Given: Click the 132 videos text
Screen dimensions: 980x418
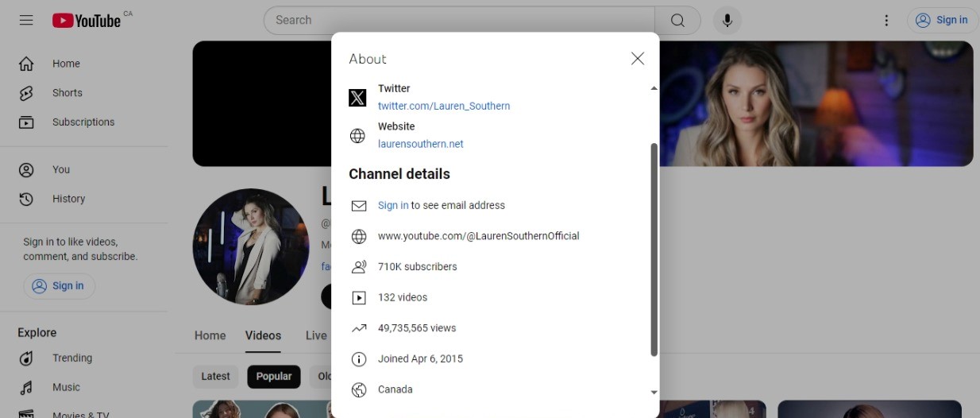Looking at the screenshot, I should tap(403, 297).
